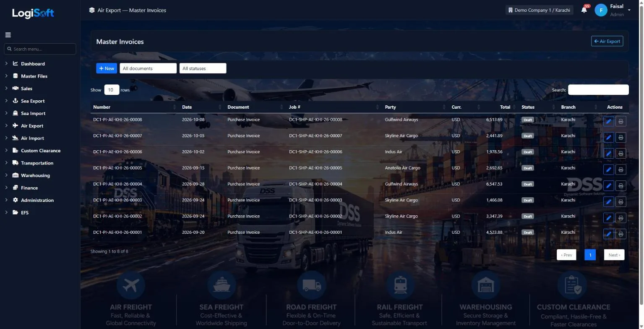This screenshot has height=329, width=644.
Task: Click the Faisal user avatar
Action: [601, 10]
